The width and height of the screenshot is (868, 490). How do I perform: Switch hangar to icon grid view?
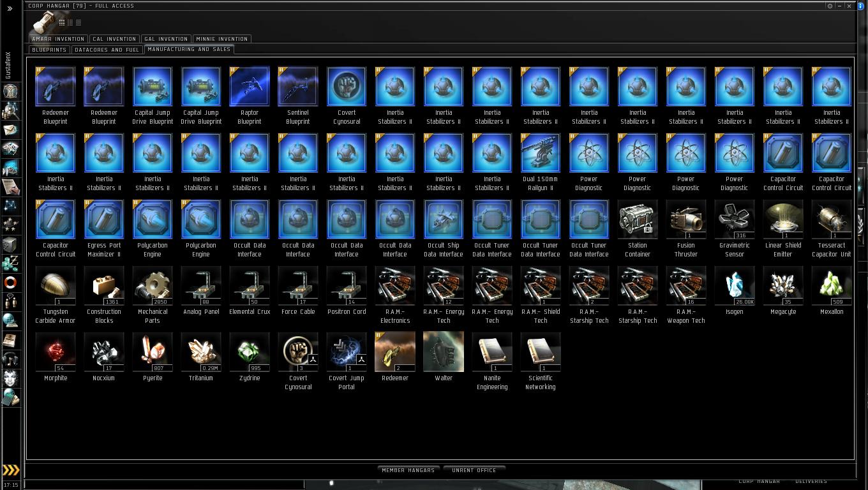[62, 22]
